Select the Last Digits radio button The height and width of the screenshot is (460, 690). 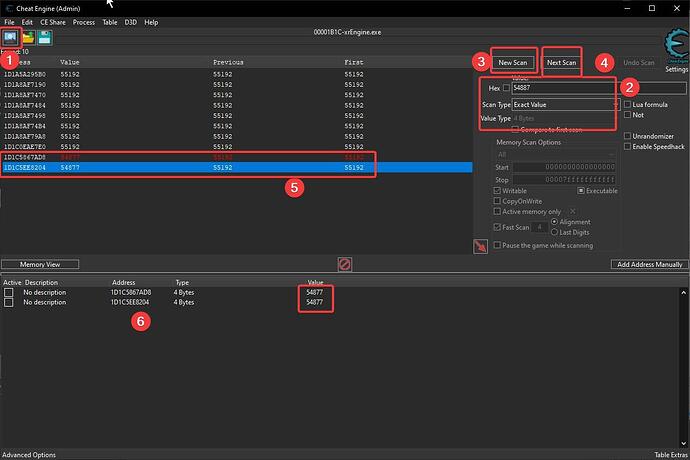pos(554,232)
